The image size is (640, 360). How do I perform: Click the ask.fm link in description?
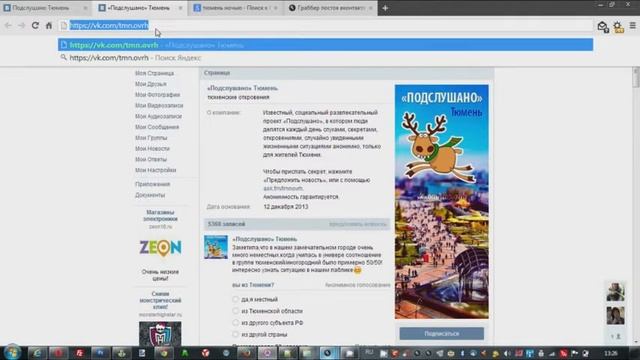pos(283,188)
